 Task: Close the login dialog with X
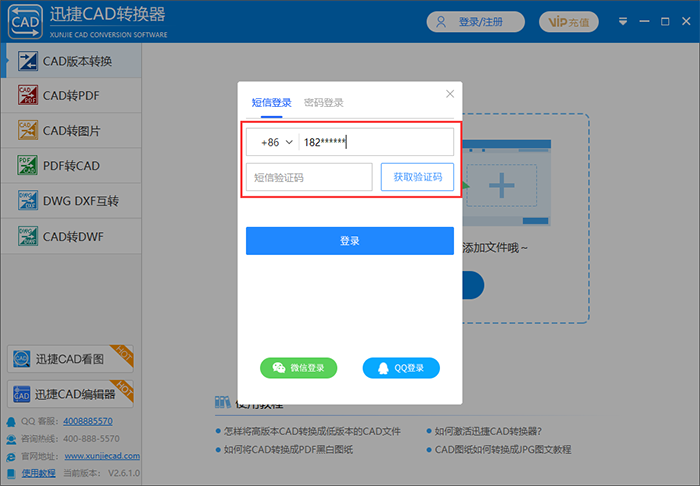pyautogui.click(x=450, y=94)
